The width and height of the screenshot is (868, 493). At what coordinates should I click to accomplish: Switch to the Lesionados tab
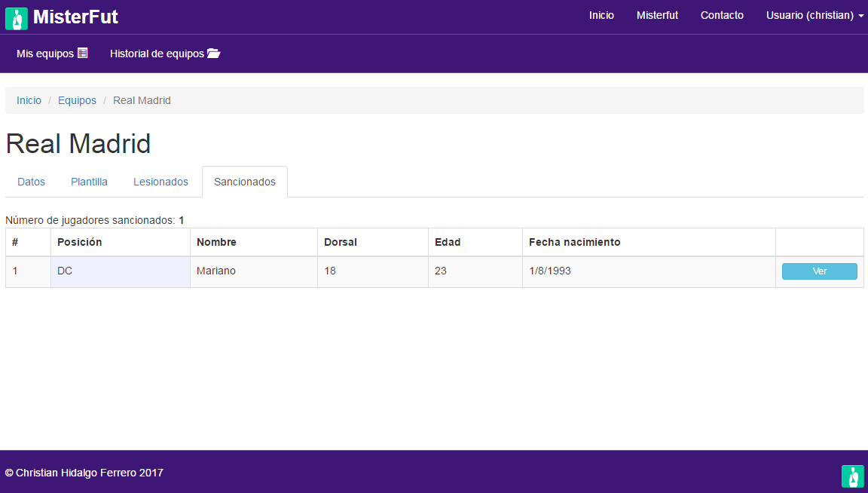160,182
